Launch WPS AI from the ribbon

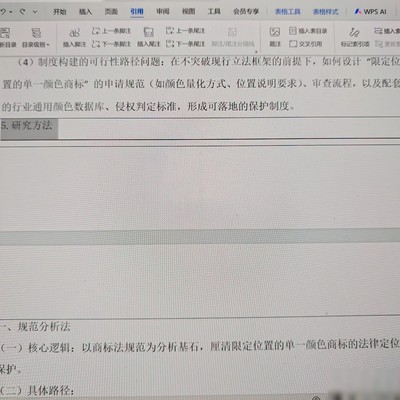coord(370,12)
